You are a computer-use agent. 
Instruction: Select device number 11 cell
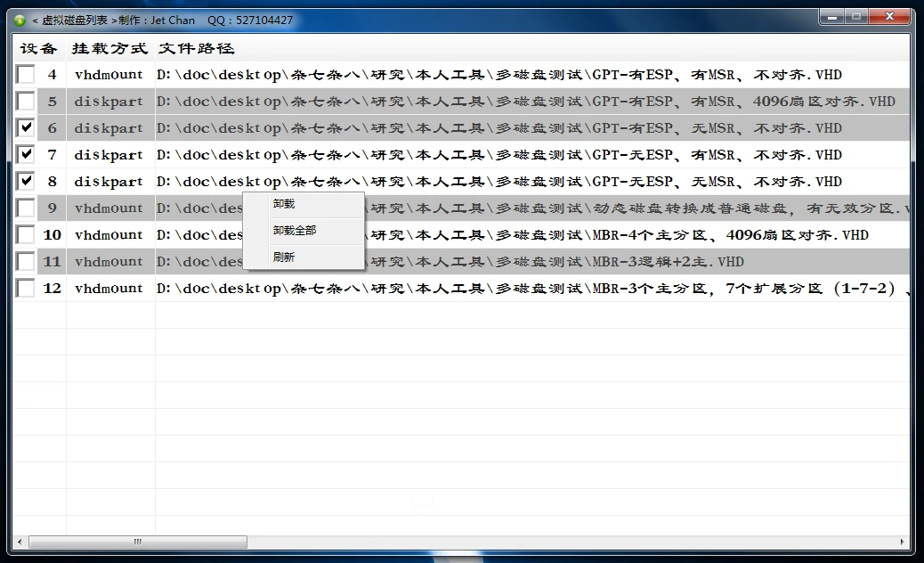click(x=52, y=261)
